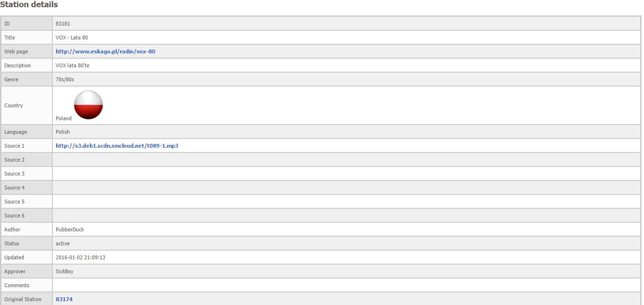Viewport: 644px width, 305px height.
Task: Open original station 83174 link
Action: tap(64, 299)
